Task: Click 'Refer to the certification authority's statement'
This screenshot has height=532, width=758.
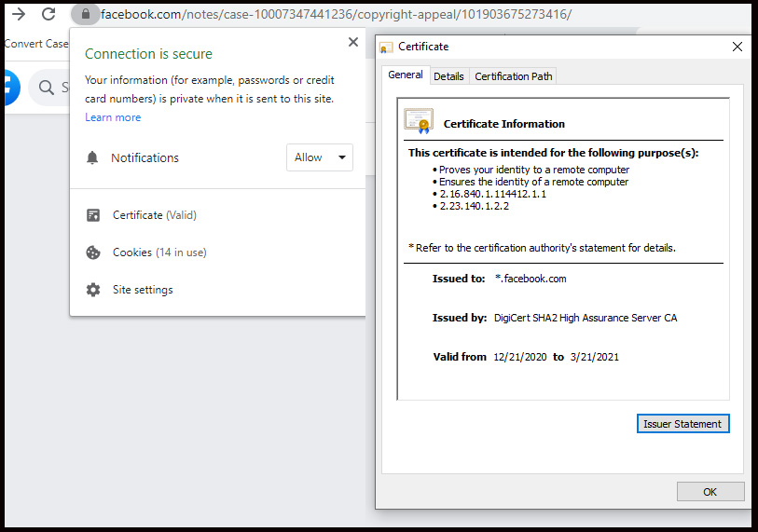Action: pyautogui.click(x=542, y=248)
